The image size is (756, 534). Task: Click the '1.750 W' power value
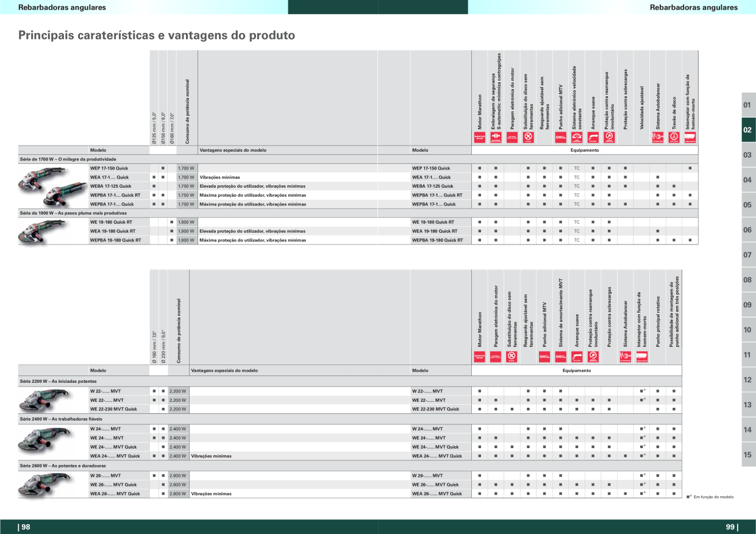[186, 195]
